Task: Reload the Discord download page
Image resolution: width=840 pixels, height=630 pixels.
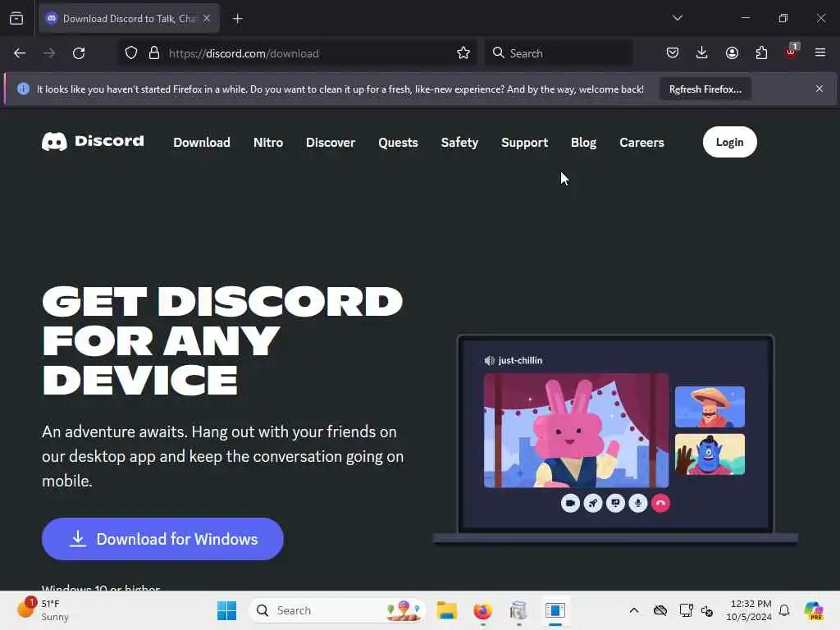Action: pos(79,53)
